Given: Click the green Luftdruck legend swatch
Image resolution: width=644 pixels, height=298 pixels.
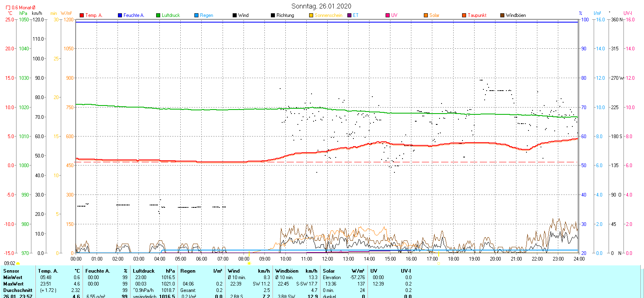Looking at the screenshot, I should (x=158, y=15).
